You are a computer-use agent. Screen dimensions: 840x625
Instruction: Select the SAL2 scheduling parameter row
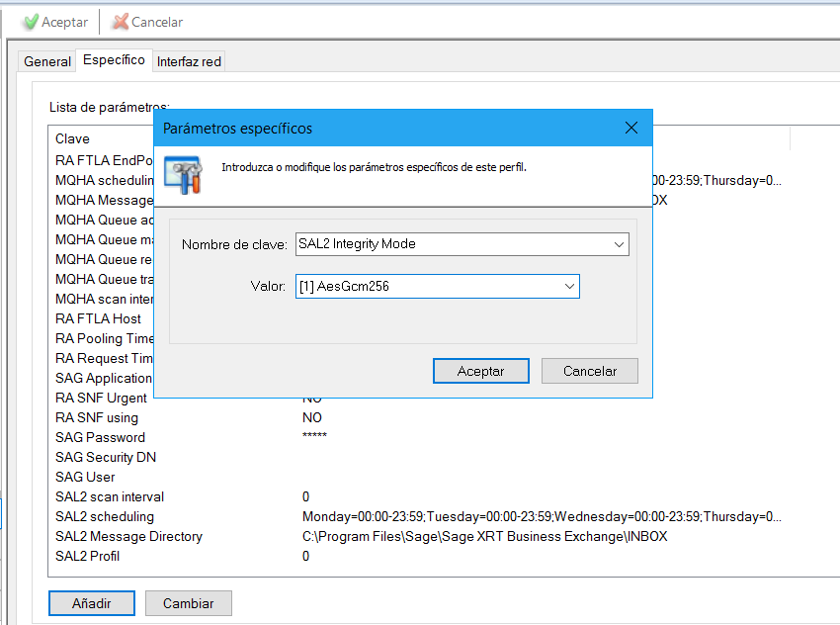(x=105, y=516)
